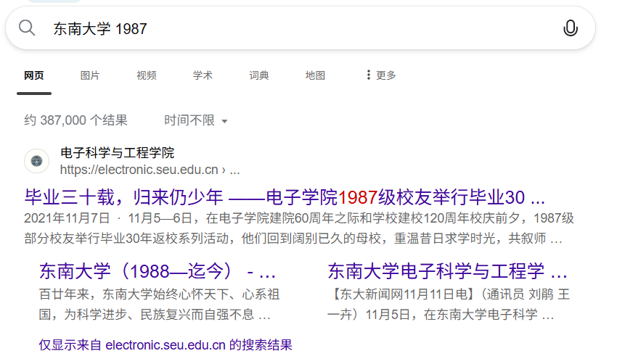Click the 约 387,000 个结果 count text
Screen dimensions: 617x364
[75, 120]
